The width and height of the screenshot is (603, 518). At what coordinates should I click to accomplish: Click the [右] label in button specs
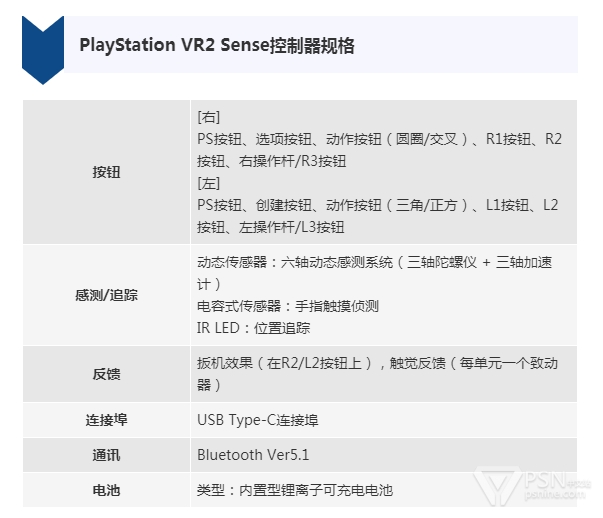208,117
